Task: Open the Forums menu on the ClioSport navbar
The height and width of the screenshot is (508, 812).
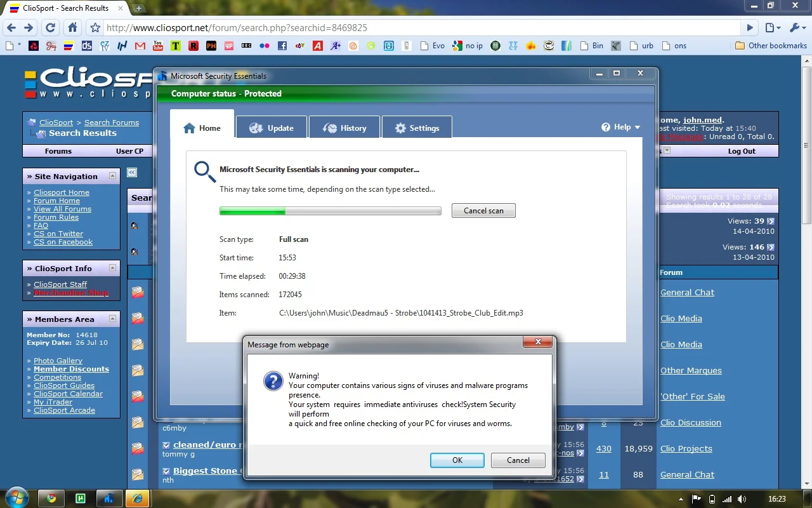Action: (58, 151)
